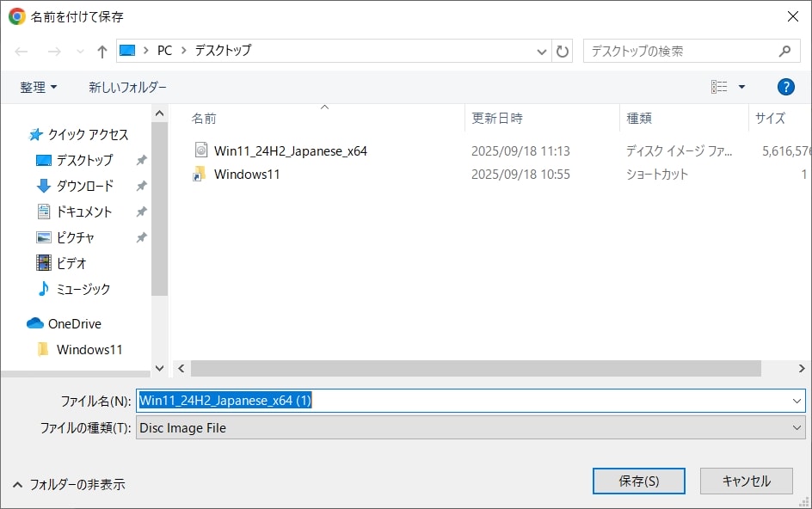This screenshot has height=509, width=812.
Task: Close the 名前を付けて保存 dialog
Action: 792,16
